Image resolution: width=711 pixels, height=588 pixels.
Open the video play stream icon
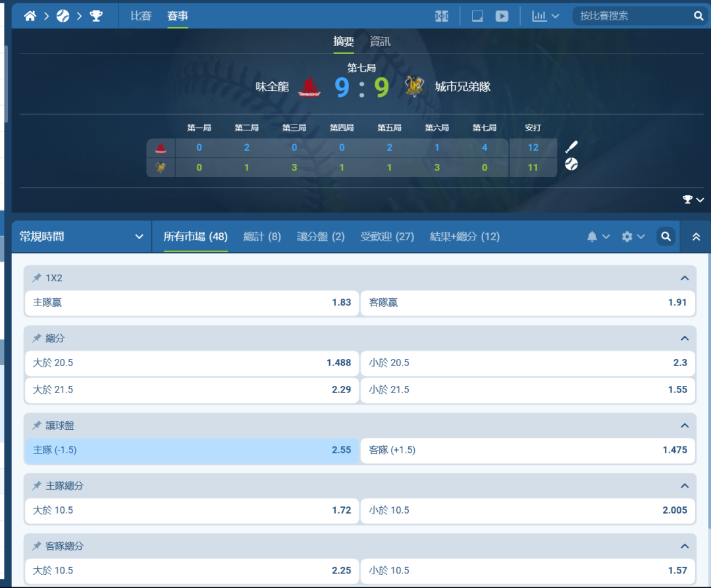coord(502,16)
